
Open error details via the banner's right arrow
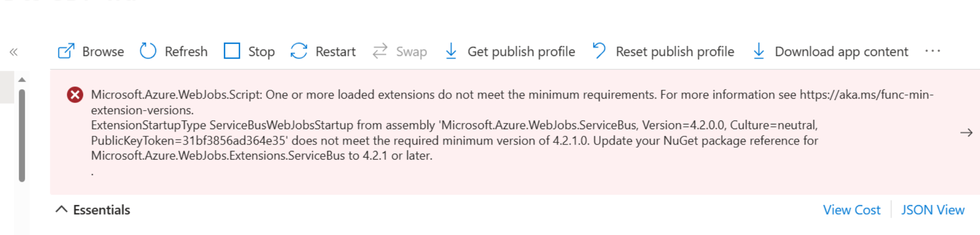pos(966,132)
